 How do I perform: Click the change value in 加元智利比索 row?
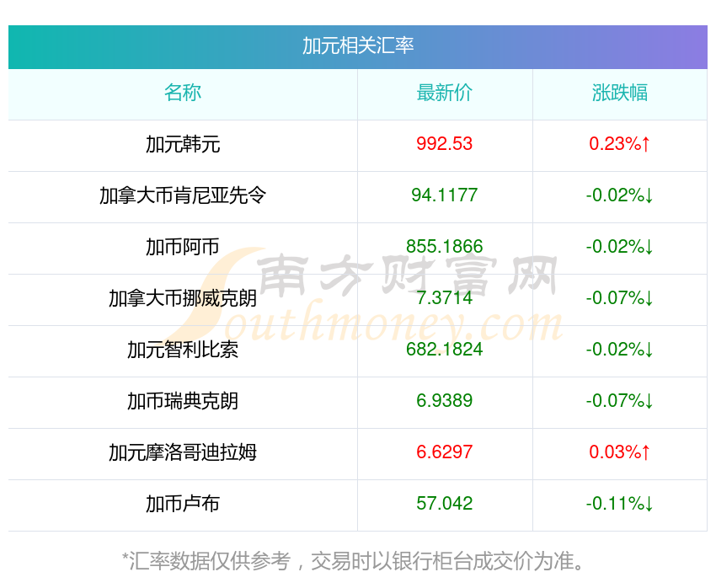point(620,350)
